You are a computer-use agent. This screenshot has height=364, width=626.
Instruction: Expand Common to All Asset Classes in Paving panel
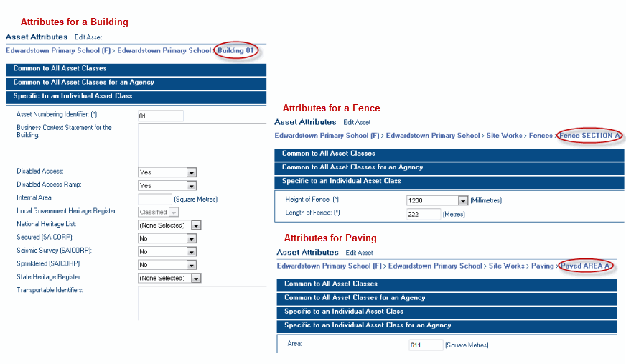pyautogui.click(x=447, y=284)
